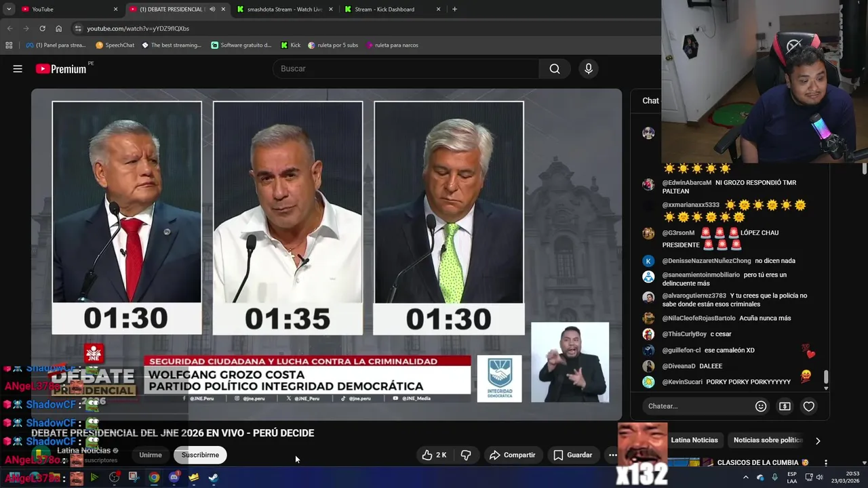
Task: Click the youtube.com address bar URL
Action: 138,28
